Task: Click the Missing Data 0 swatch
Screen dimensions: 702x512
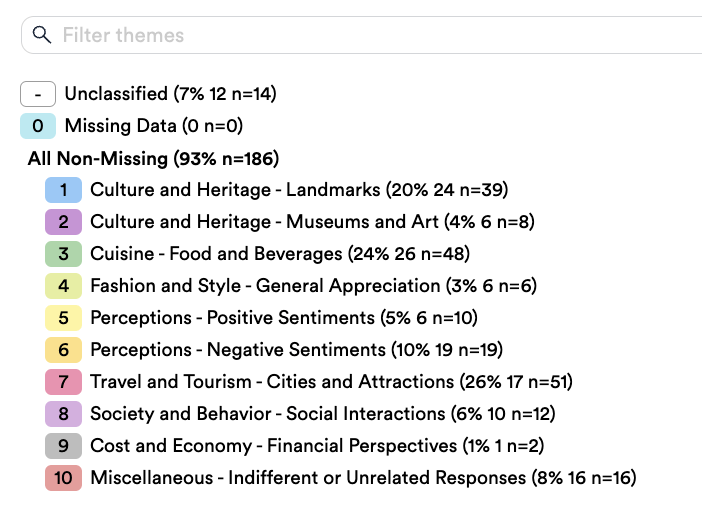Action: point(38,126)
